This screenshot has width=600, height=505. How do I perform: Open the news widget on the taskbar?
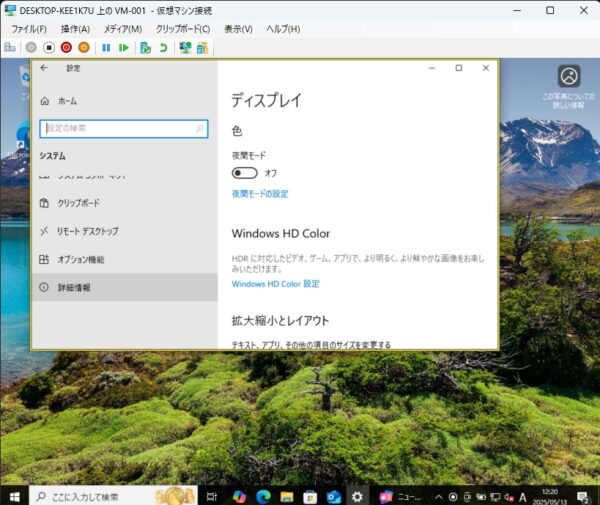coord(399,497)
